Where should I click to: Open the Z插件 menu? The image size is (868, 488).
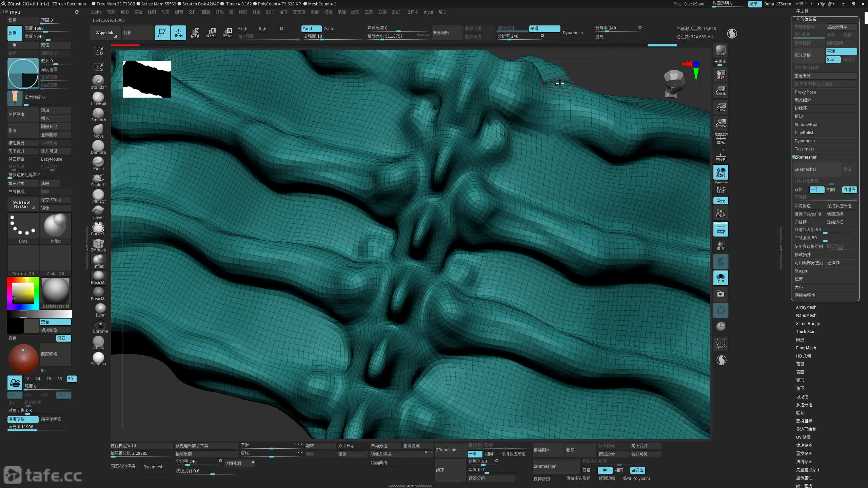(397, 12)
